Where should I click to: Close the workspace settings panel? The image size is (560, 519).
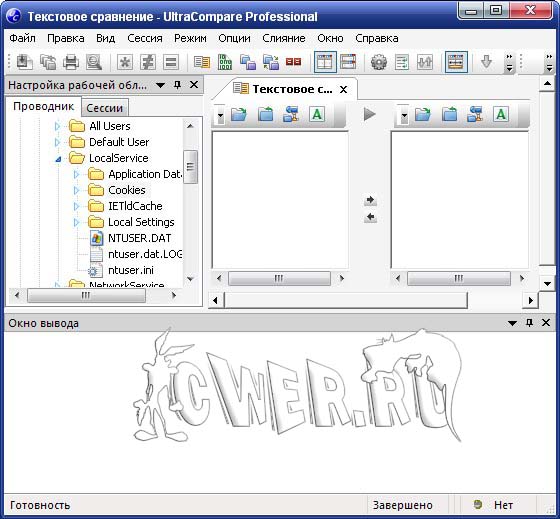click(194, 85)
